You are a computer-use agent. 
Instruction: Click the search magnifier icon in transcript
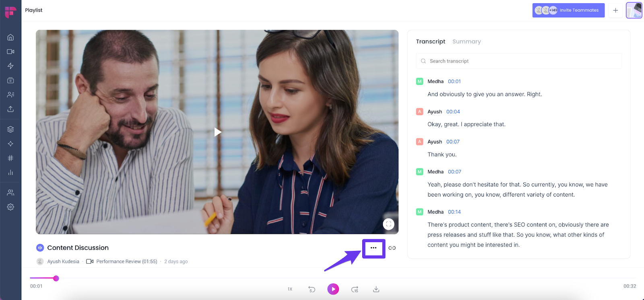[x=423, y=61]
